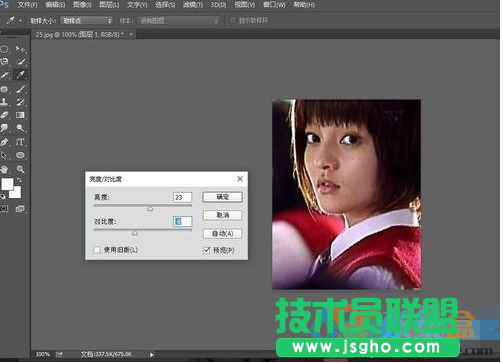
Task: Select the Hand tool
Action: pyautogui.click(x=4, y=169)
